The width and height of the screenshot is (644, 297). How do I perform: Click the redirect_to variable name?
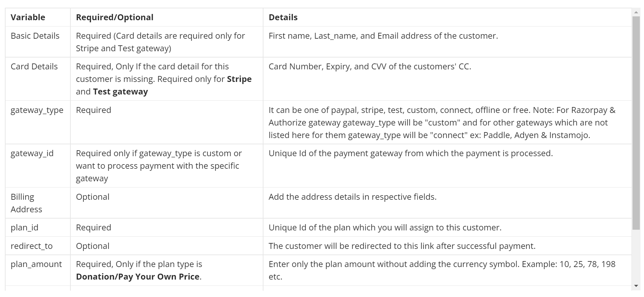click(32, 246)
